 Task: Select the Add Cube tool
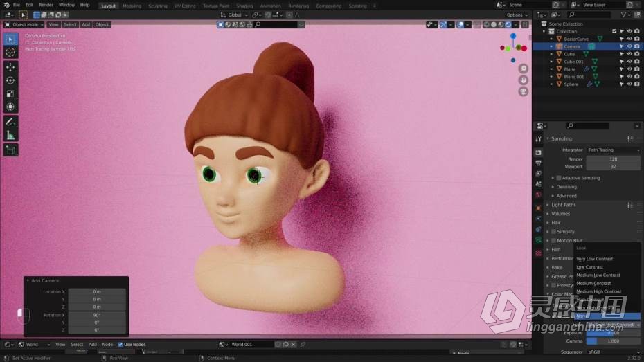tap(10, 150)
